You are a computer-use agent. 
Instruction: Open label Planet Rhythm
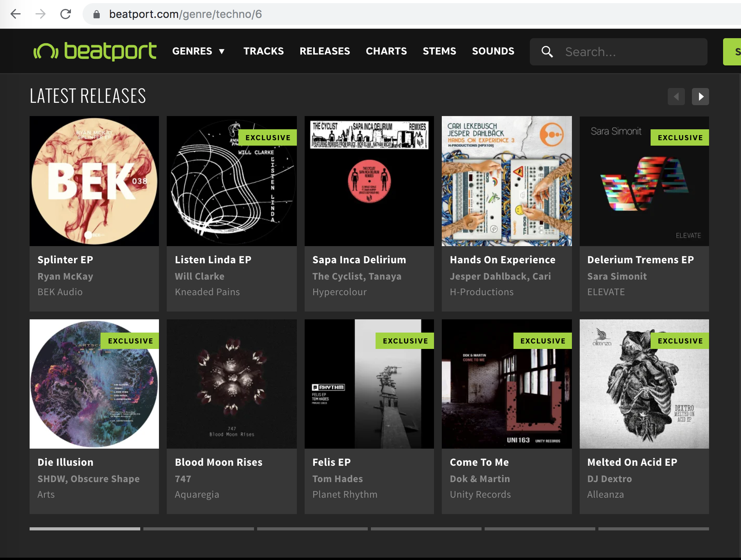pyautogui.click(x=345, y=495)
